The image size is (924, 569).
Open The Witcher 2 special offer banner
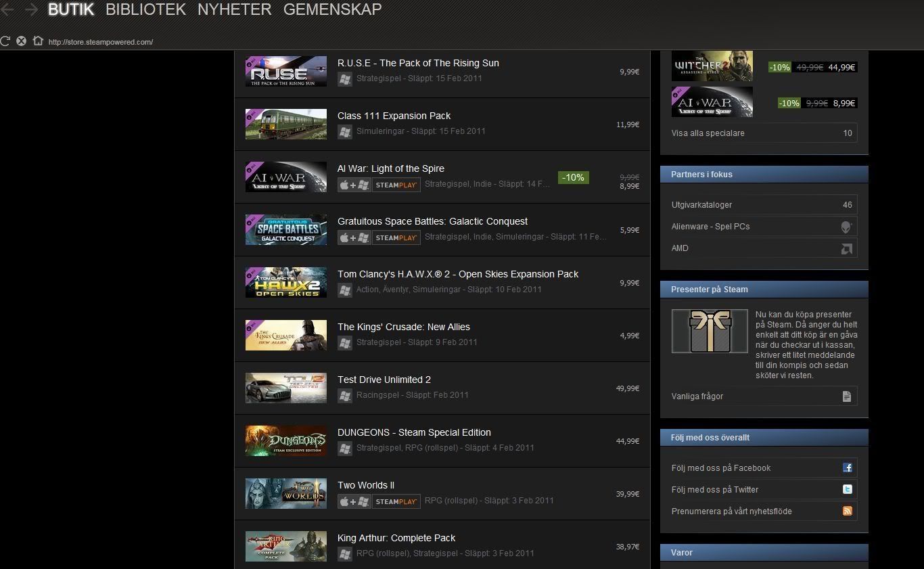(x=712, y=66)
